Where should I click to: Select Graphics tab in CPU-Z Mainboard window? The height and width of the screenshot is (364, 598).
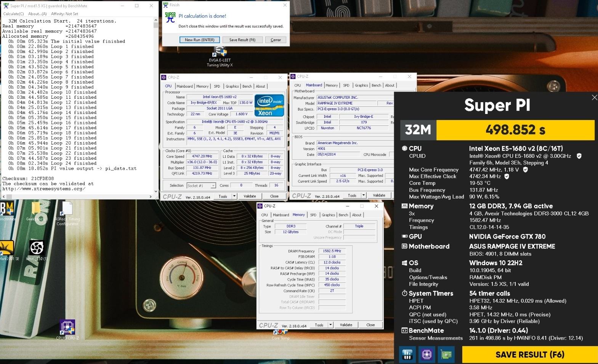tap(361, 85)
